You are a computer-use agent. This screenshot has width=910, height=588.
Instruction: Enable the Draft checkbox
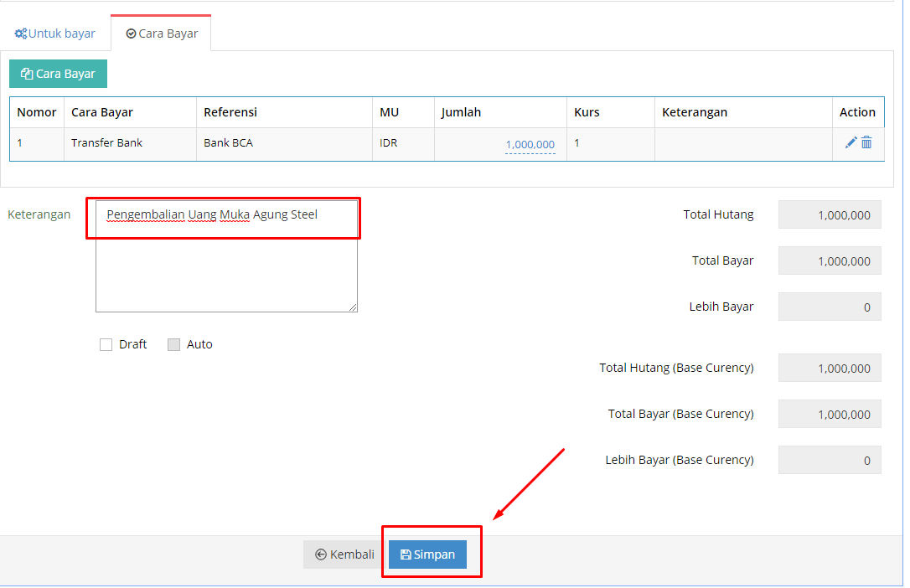(x=106, y=344)
